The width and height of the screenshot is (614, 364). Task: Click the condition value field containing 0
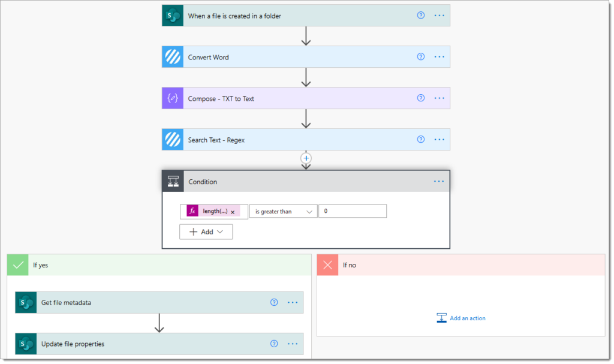coord(353,211)
